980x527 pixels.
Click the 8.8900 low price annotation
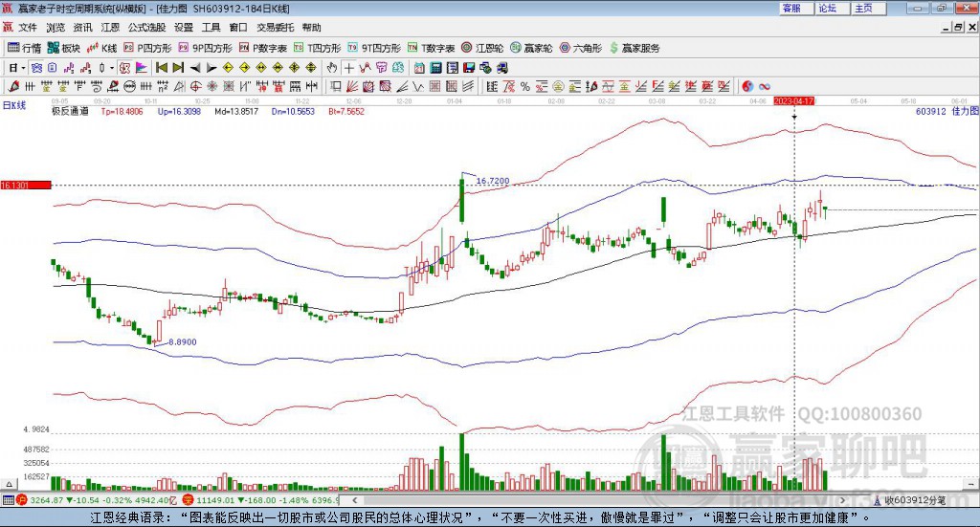(183, 341)
